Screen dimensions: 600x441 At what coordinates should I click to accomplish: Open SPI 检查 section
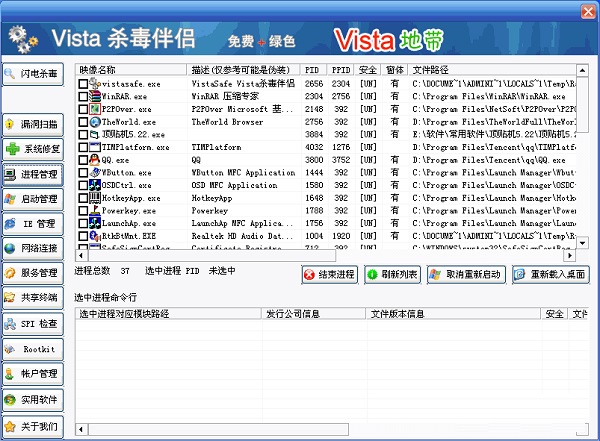click(x=33, y=324)
